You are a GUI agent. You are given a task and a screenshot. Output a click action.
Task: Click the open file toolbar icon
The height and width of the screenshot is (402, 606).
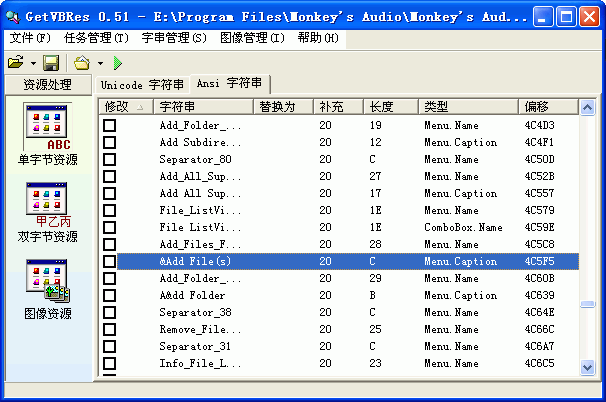[x=16, y=62]
